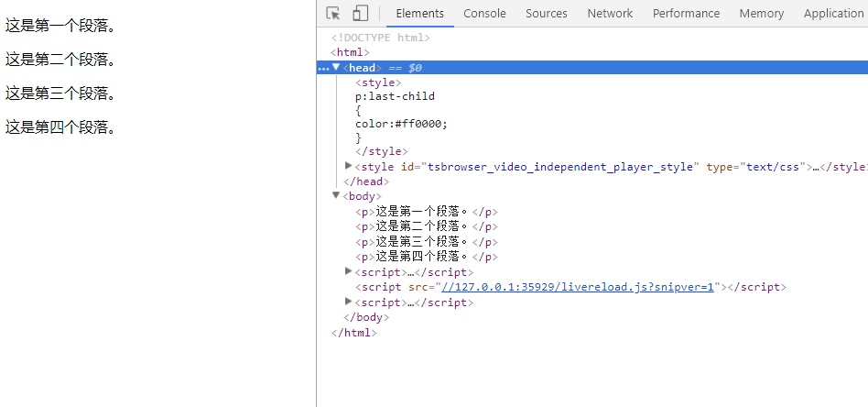Switch to the Elements tab

(420, 14)
